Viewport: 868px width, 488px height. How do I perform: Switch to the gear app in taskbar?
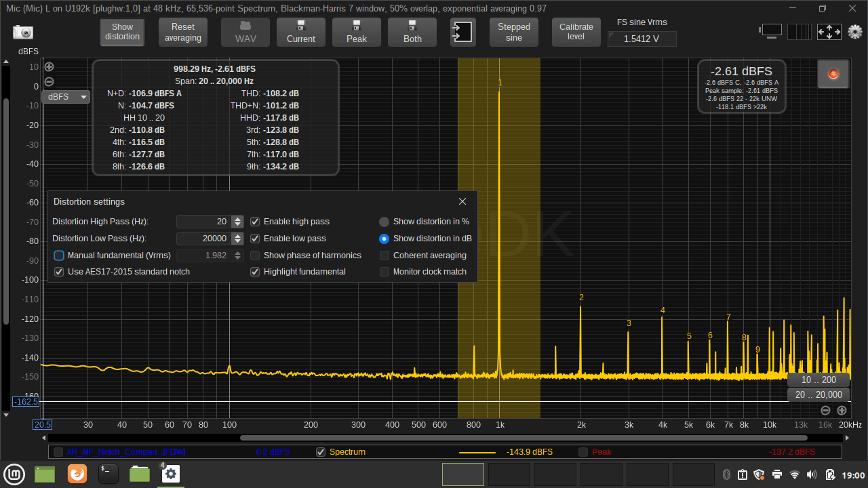coord(170,474)
